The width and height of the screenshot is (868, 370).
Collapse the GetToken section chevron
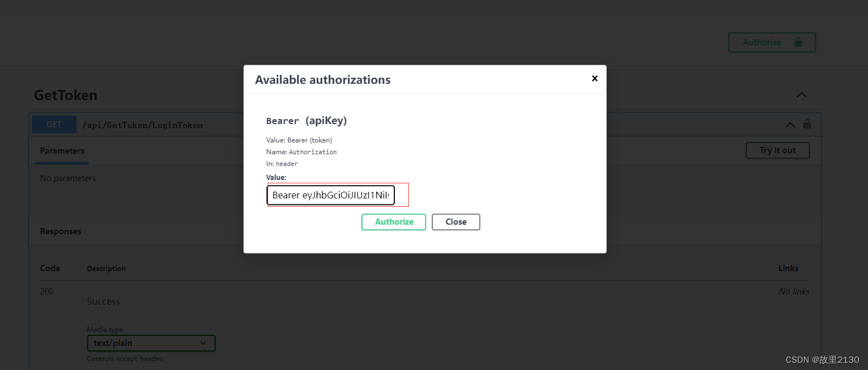point(801,95)
